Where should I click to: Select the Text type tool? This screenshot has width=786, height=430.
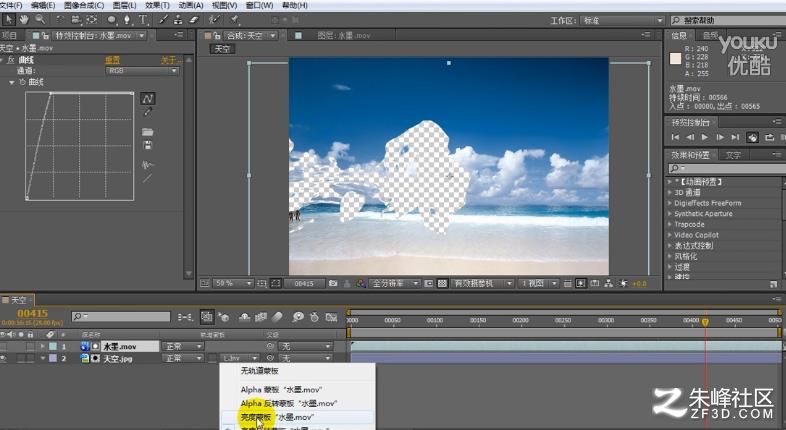143,20
